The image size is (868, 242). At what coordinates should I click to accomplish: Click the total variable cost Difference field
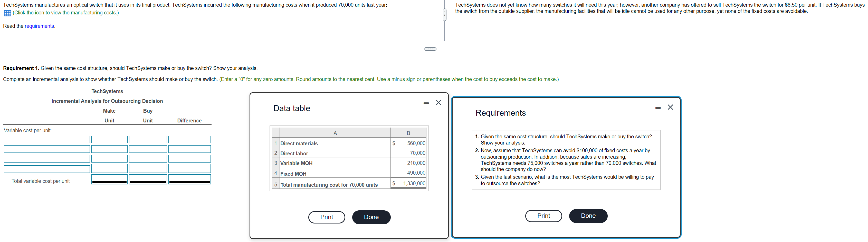[x=190, y=179]
